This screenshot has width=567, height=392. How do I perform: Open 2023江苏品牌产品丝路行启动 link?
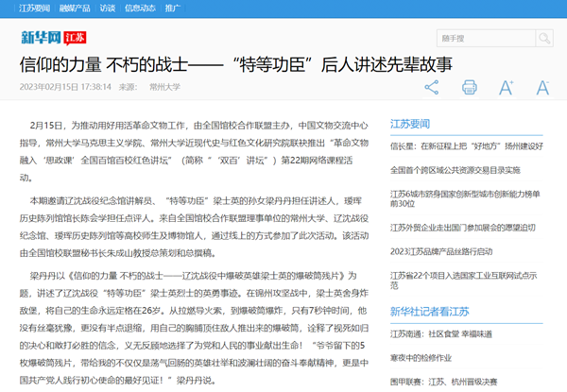[x=441, y=251]
